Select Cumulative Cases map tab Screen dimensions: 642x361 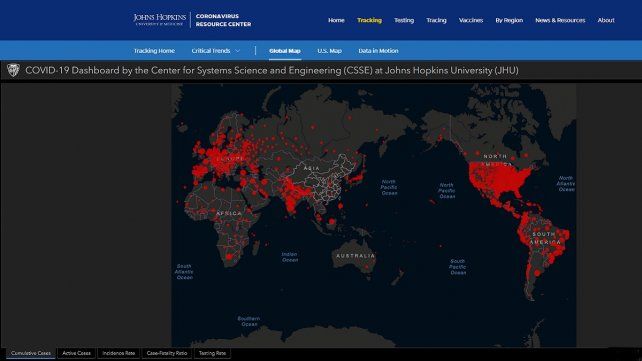(x=31, y=353)
